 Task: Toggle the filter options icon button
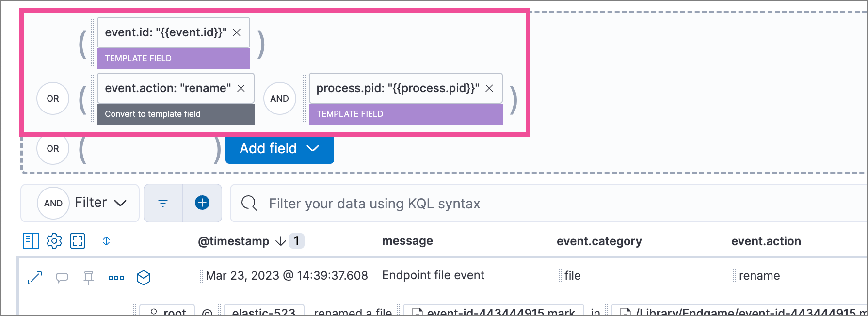tap(163, 203)
